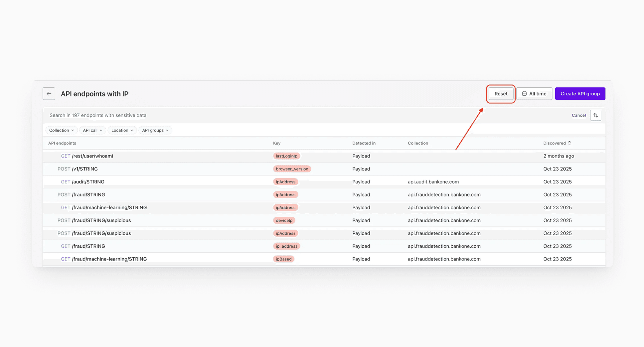Expand the Location filter dropdown
Screen dimensions: 644x347
point(122,130)
